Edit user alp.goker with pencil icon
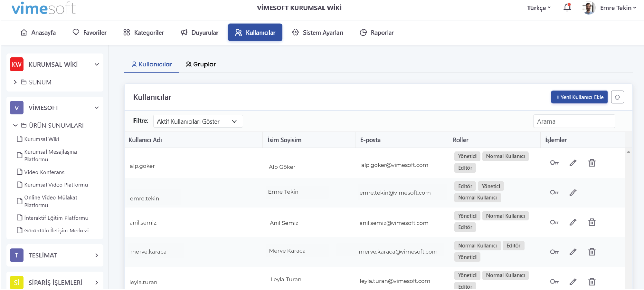This screenshot has width=644, height=290. click(x=573, y=163)
